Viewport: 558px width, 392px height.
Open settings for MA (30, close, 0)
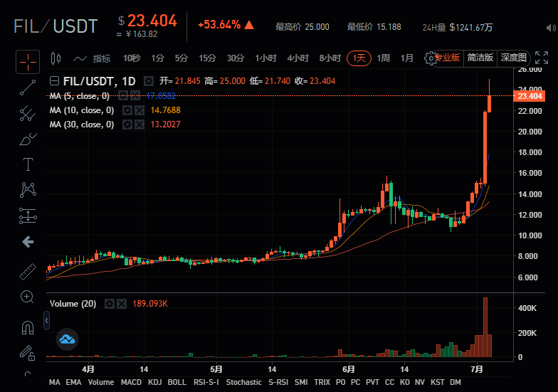click(x=127, y=125)
